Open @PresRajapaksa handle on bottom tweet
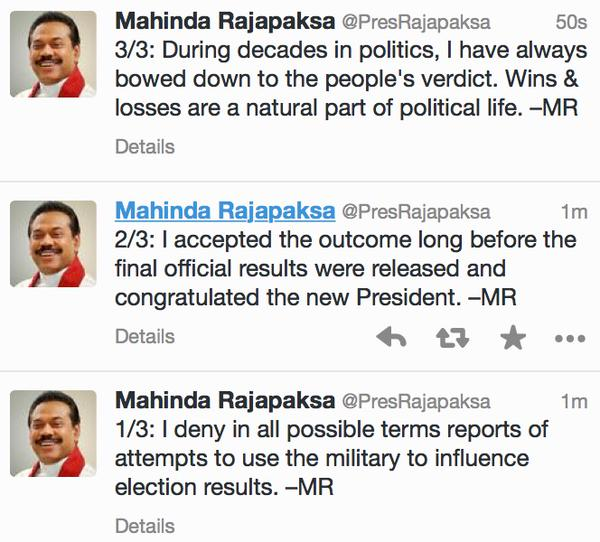 point(416,402)
